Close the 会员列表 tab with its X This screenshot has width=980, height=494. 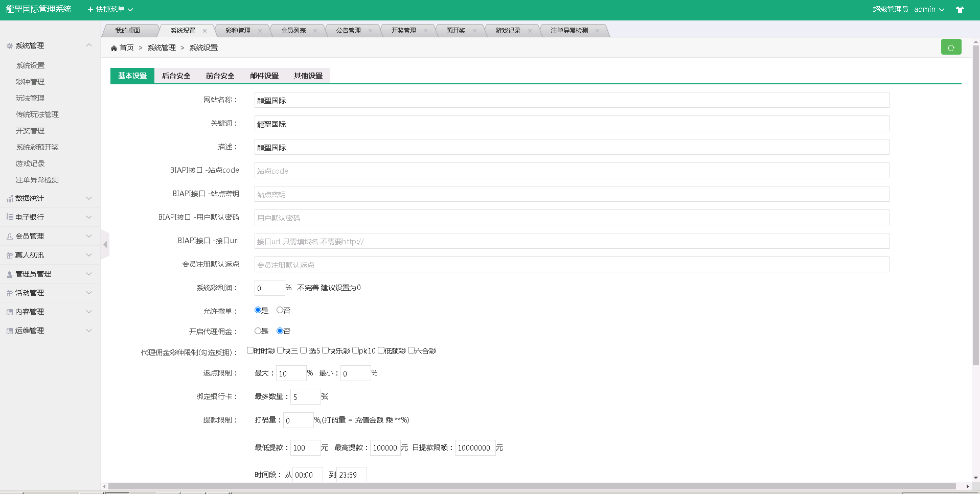315,31
